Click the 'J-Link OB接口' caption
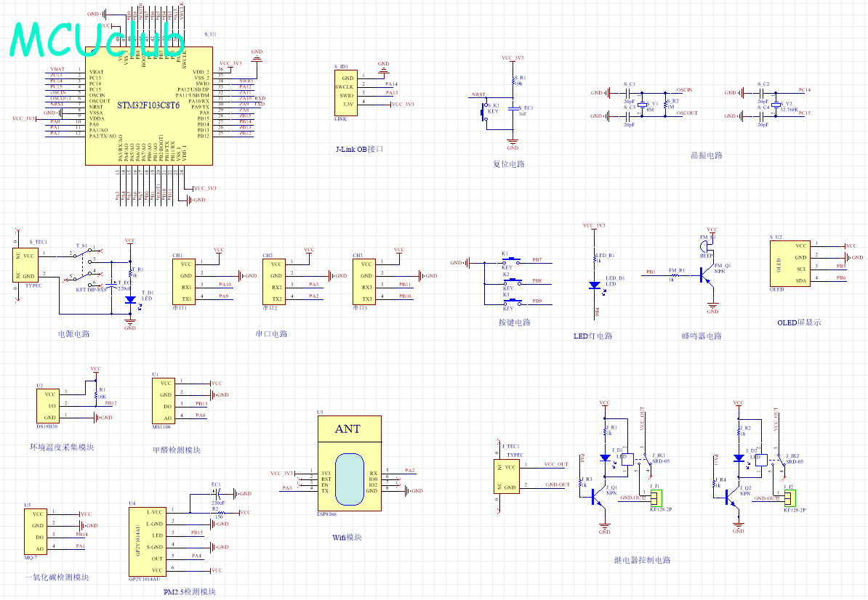 click(x=359, y=150)
